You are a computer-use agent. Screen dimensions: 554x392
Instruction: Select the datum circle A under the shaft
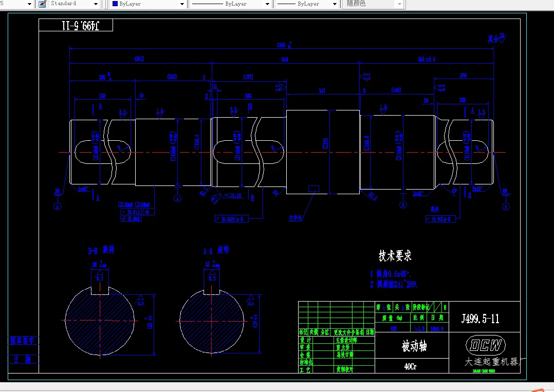tap(177, 198)
